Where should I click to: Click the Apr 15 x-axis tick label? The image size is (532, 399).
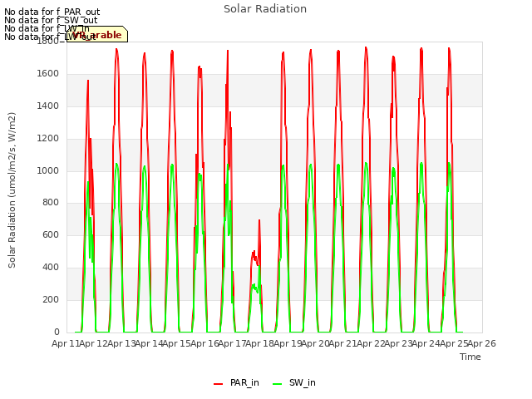coord(176,343)
